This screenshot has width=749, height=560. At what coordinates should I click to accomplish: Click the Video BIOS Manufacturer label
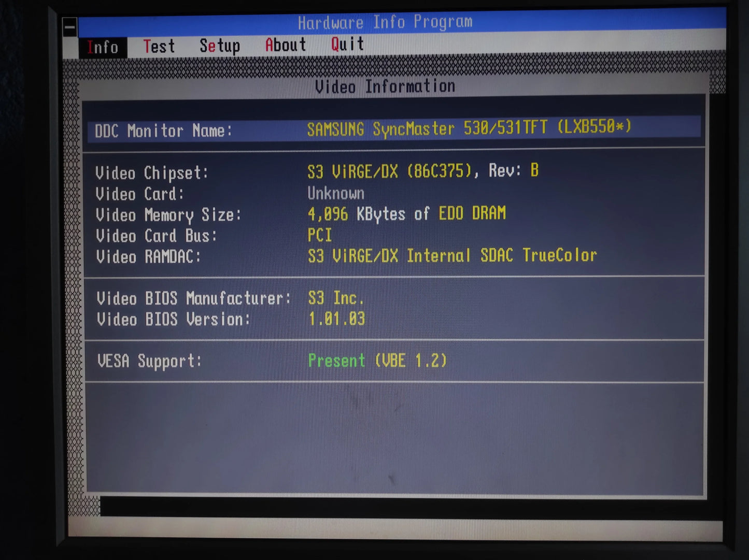tap(194, 298)
